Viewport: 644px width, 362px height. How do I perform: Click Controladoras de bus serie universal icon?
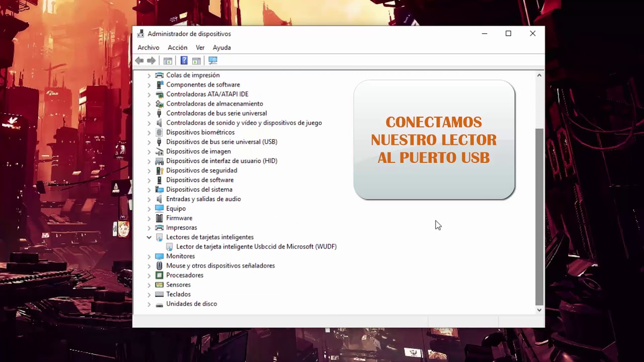coord(159,113)
